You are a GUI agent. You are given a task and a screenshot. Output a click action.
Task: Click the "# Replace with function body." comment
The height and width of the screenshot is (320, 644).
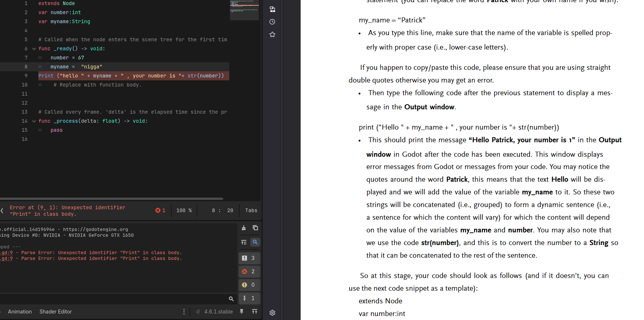[x=97, y=85]
